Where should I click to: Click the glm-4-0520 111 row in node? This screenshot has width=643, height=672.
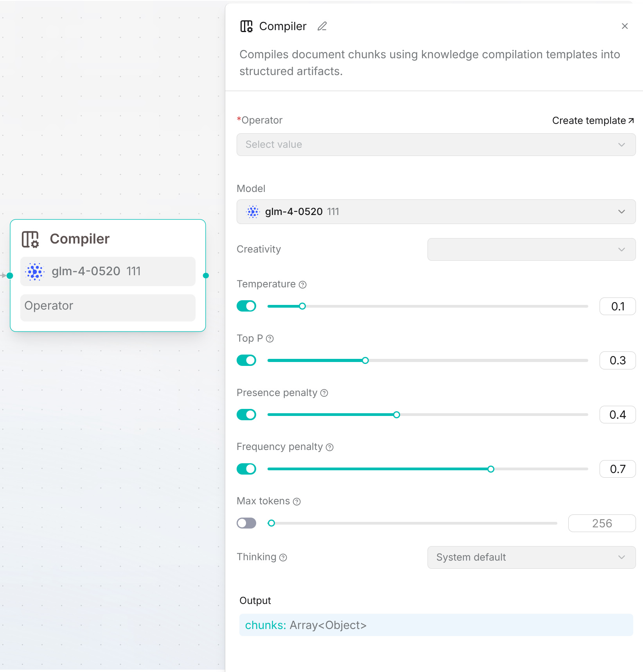pos(108,271)
